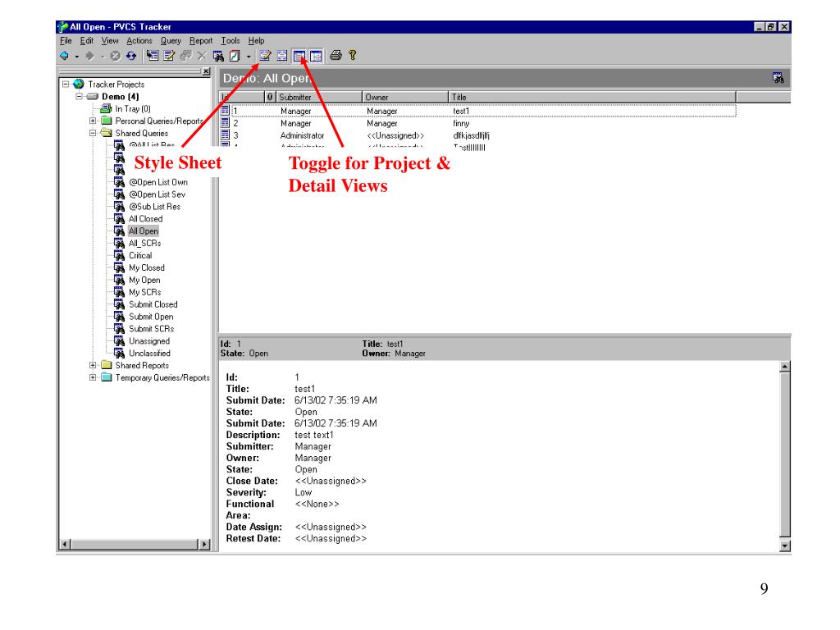
Task: Sort by the Id column header
Action: point(242,97)
